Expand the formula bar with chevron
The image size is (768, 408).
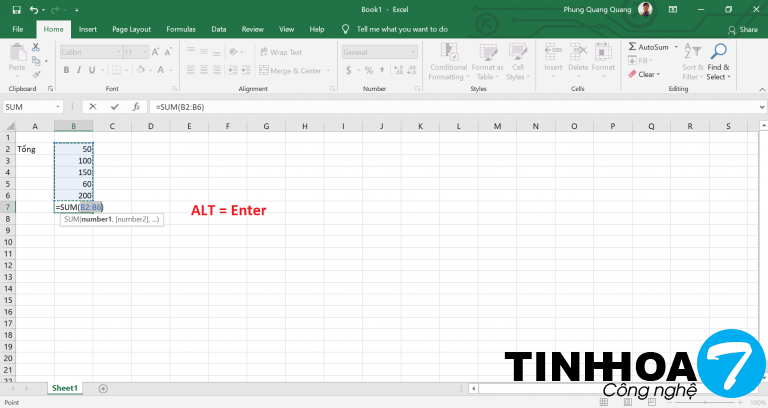760,106
